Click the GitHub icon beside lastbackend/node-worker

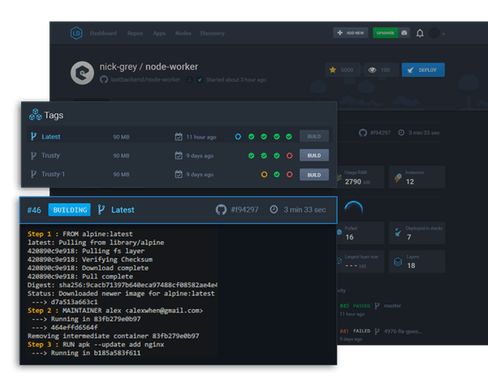click(x=104, y=80)
